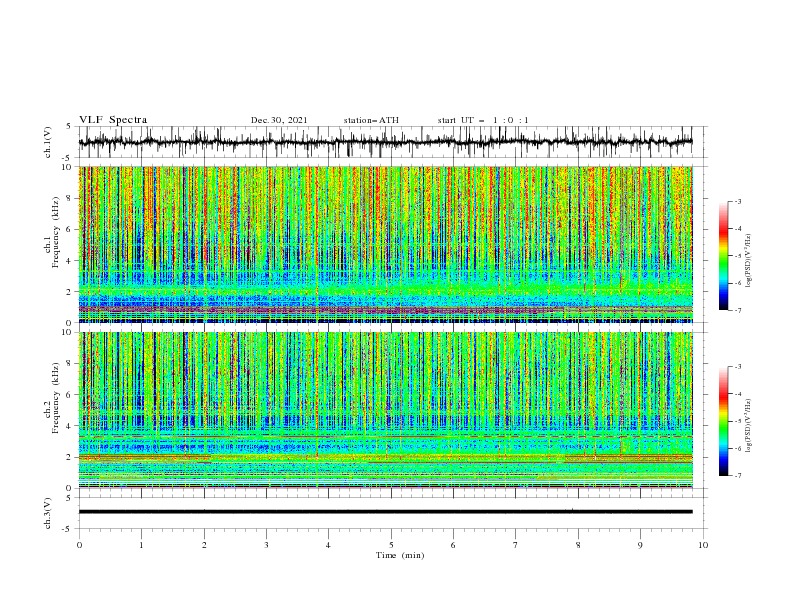Click the "-4" label on ch.2 color scale
This screenshot has width=792, height=612.
click(737, 394)
